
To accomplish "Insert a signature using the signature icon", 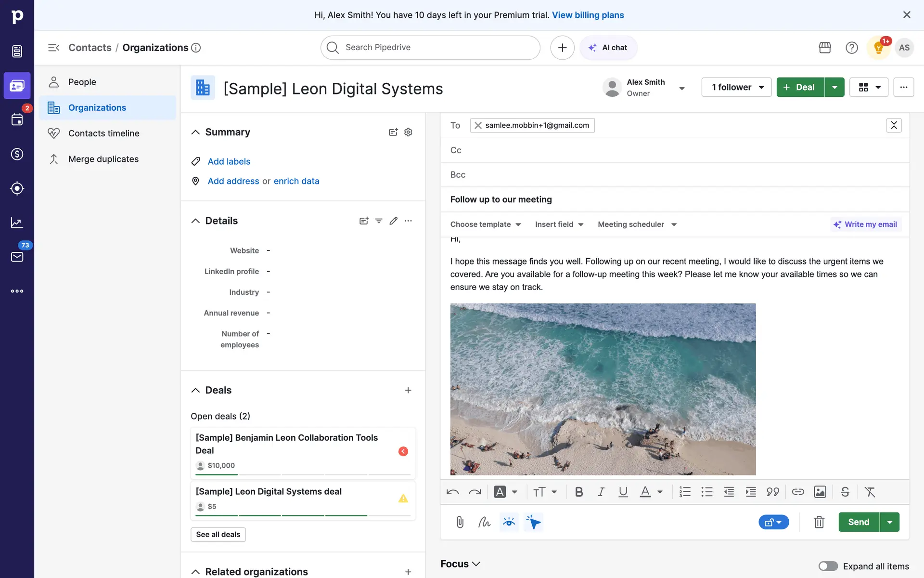I will [484, 522].
